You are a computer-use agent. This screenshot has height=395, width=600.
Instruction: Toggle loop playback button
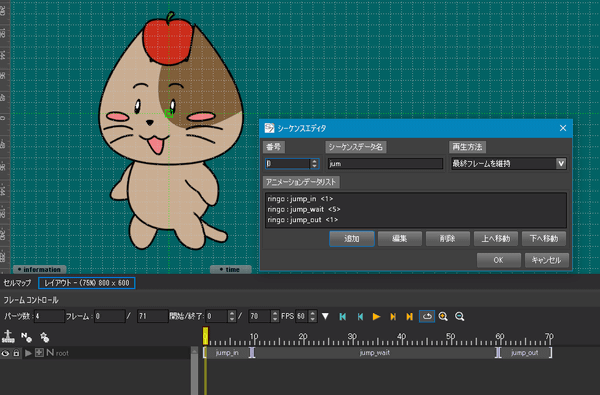point(427,317)
